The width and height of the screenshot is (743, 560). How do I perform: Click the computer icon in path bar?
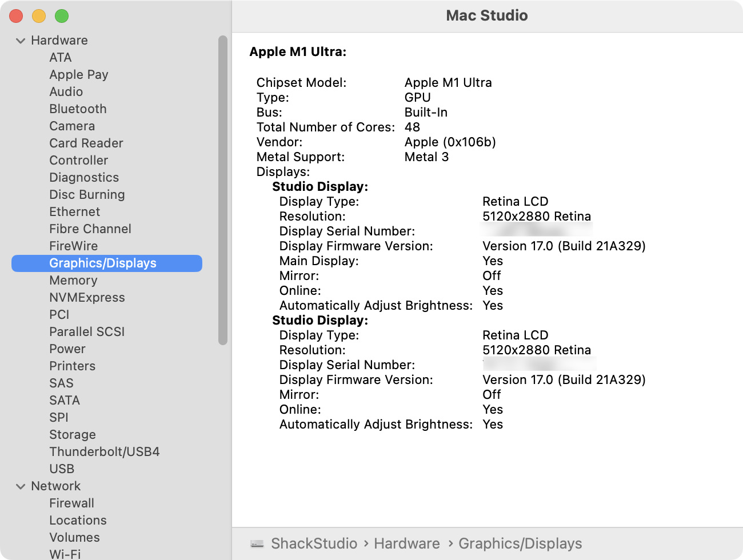[x=257, y=543]
